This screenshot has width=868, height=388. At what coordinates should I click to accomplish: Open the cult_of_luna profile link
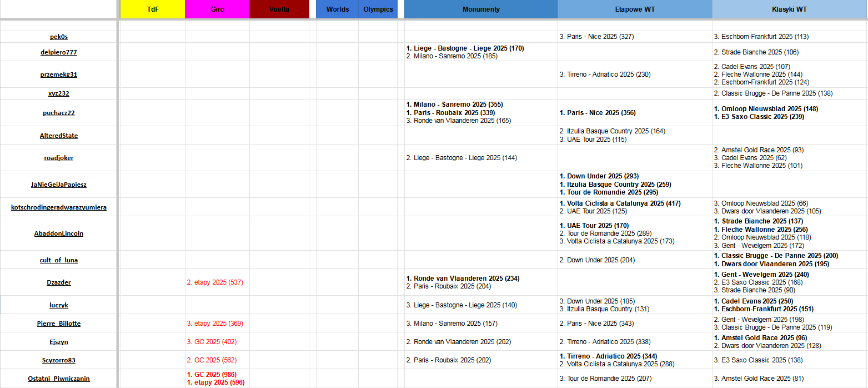tap(58, 260)
